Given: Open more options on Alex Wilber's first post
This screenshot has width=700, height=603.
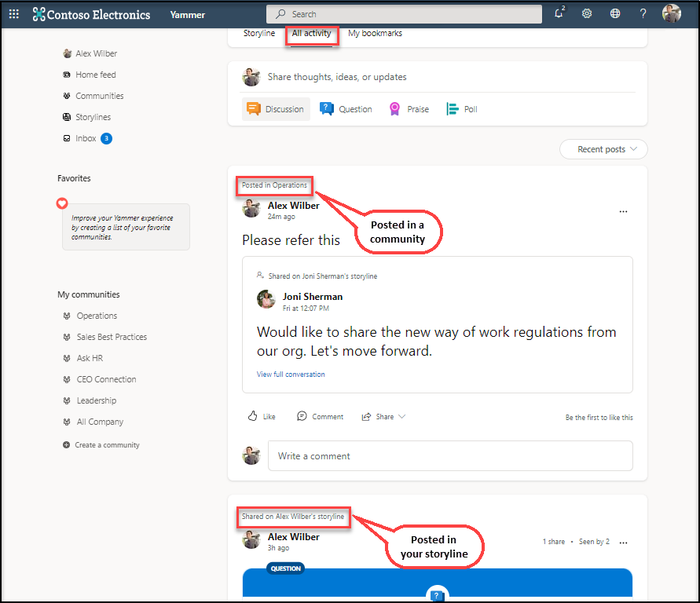Looking at the screenshot, I should (623, 211).
